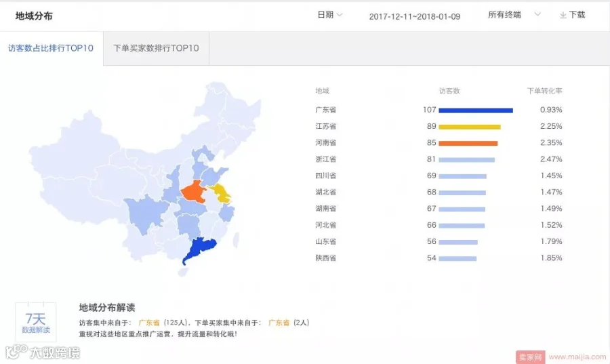
Task: Switch to the 访客数占比排行TOP10 tab
Action: [x=51, y=48]
